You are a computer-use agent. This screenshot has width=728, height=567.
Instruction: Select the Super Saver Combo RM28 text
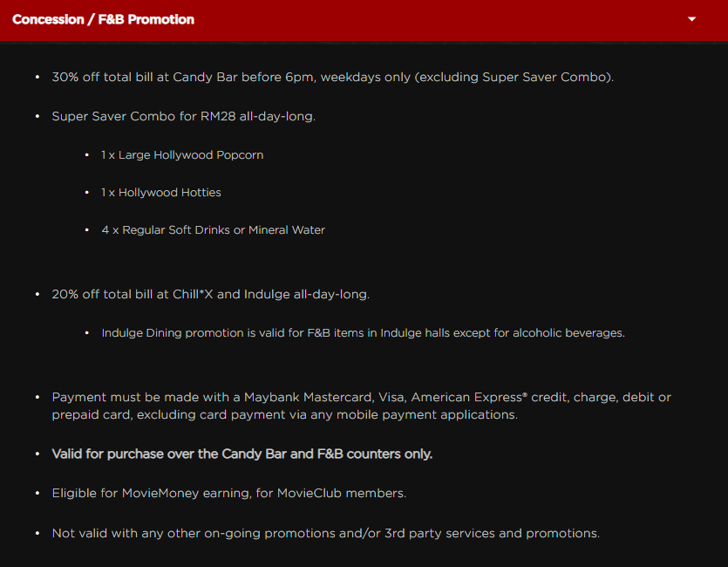[x=183, y=116]
